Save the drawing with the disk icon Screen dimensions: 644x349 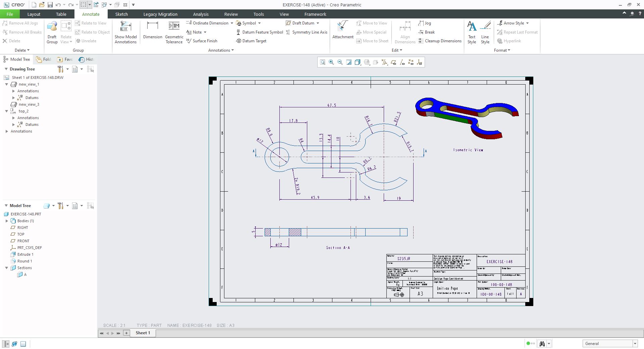point(50,5)
